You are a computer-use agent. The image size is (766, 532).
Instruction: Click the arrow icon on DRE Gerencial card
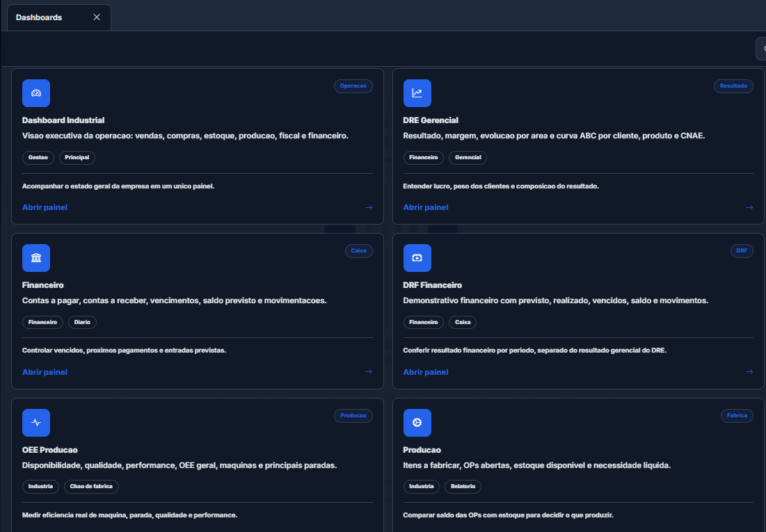click(x=749, y=208)
